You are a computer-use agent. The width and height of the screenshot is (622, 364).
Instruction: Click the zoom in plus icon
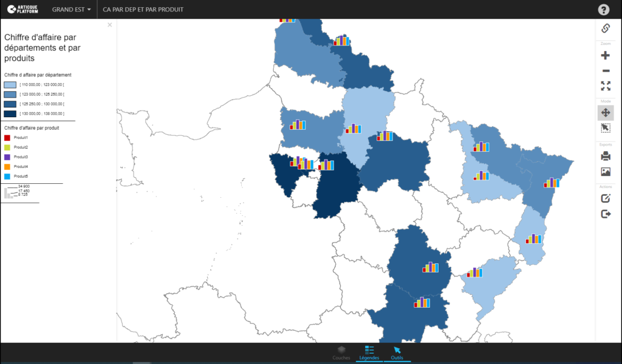(x=605, y=55)
